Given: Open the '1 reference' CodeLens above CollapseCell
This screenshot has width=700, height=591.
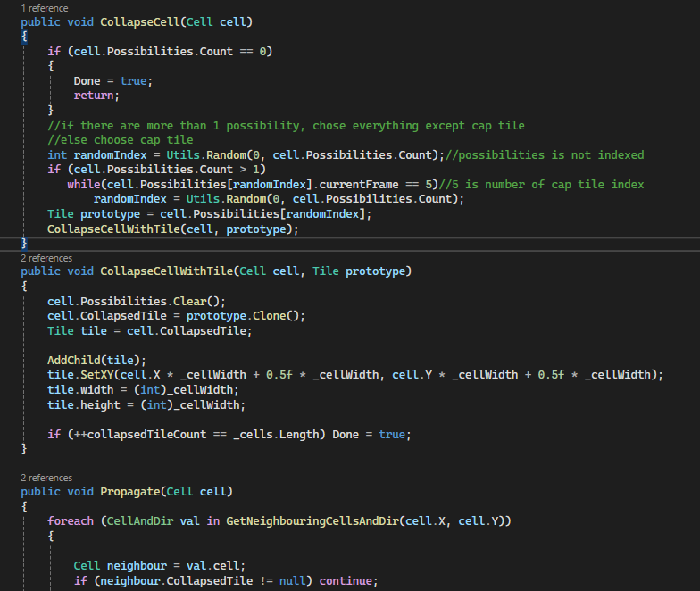Looking at the screenshot, I should [x=45, y=8].
